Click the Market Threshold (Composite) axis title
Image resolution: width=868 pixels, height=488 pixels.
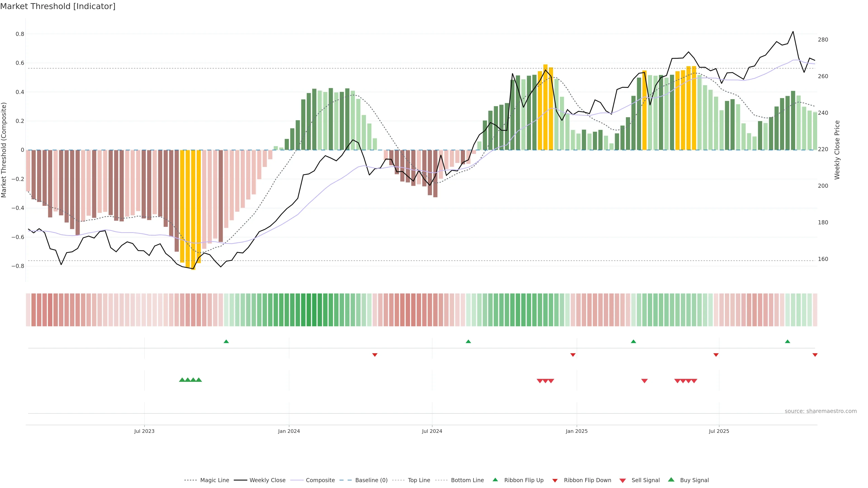coord(4,150)
